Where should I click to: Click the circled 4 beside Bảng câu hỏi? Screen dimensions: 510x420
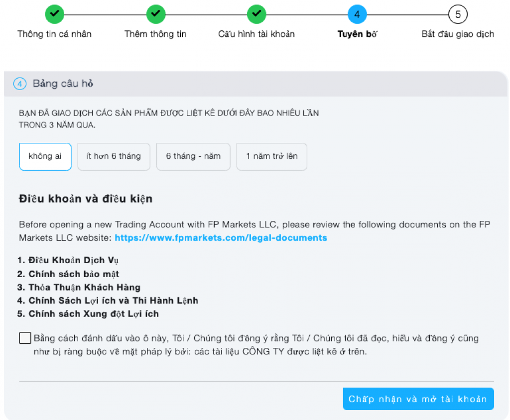[x=19, y=84]
